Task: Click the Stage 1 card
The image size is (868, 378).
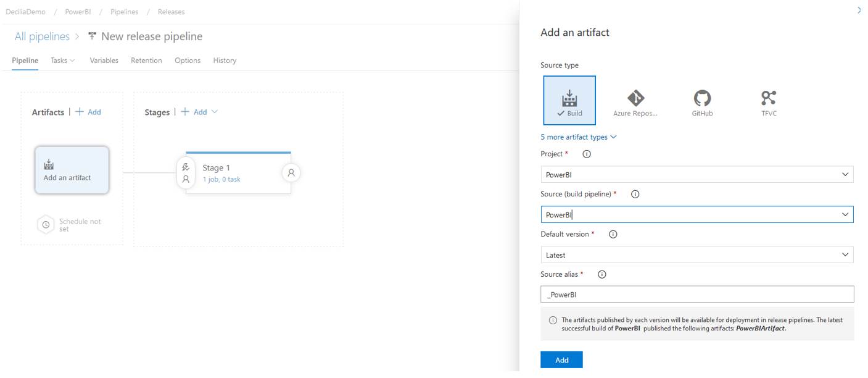Action: [238, 173]
